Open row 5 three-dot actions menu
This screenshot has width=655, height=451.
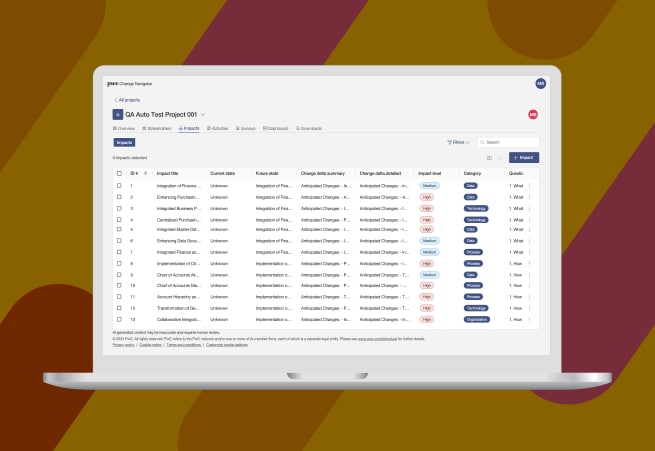click(x=529, y=230)
